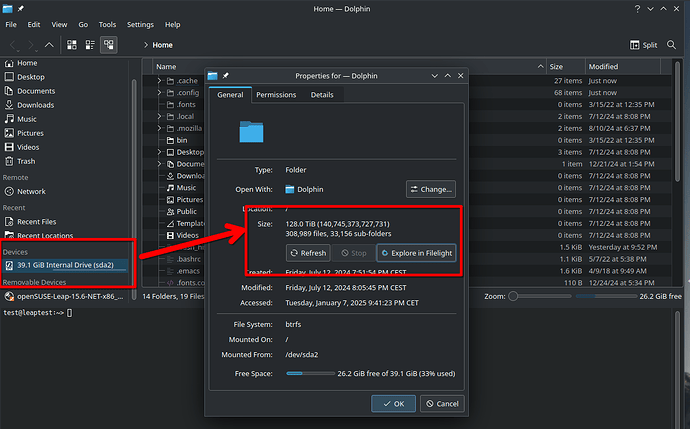Image resolution: width=690 pixels, height=429 pixels.
Task: Click the Cancel button
Action: tap(442, 403)
